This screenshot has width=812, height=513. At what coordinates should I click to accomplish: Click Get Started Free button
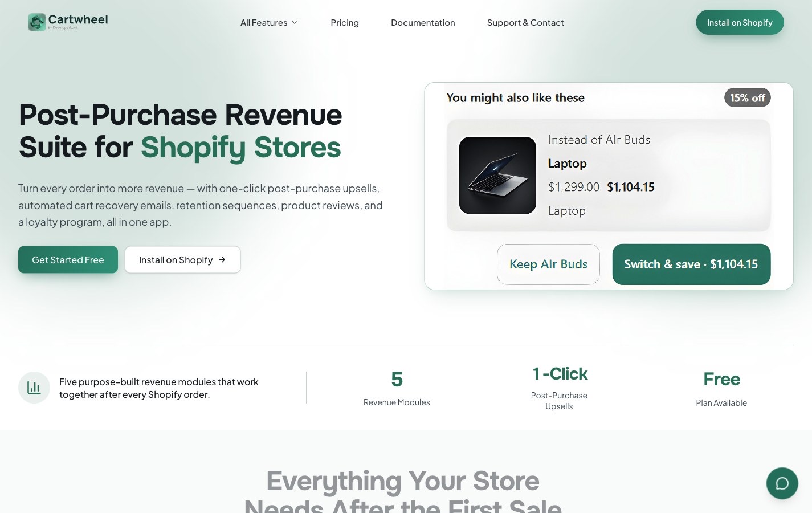click(68, 259)
